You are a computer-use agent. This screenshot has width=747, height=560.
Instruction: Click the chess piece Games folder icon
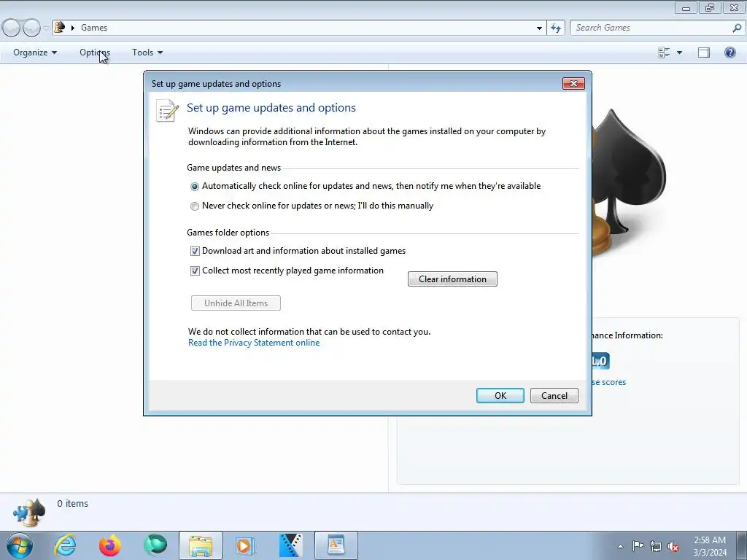(x=60, y=27)
